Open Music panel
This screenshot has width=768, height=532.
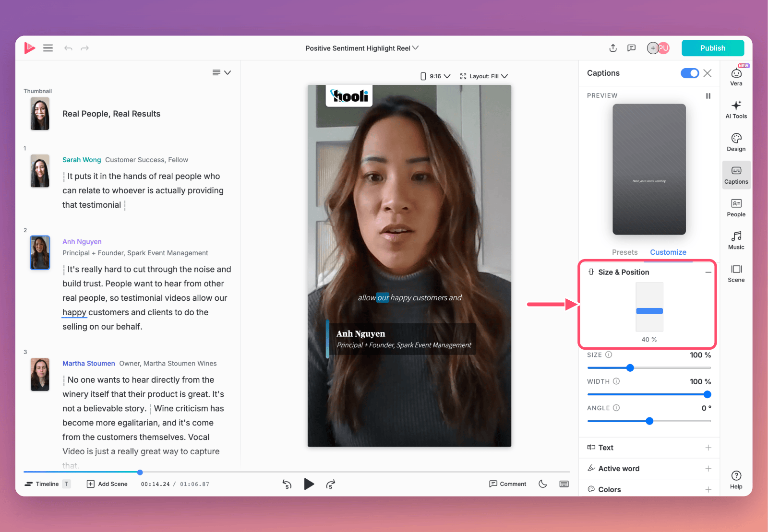(736, 240)
